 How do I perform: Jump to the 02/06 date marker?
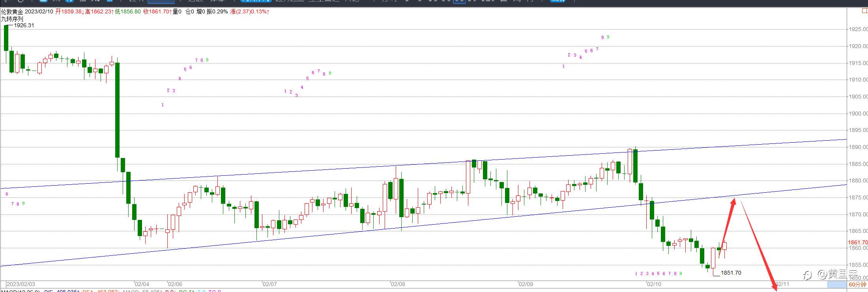pyautogui.click(x=175, y=284)
